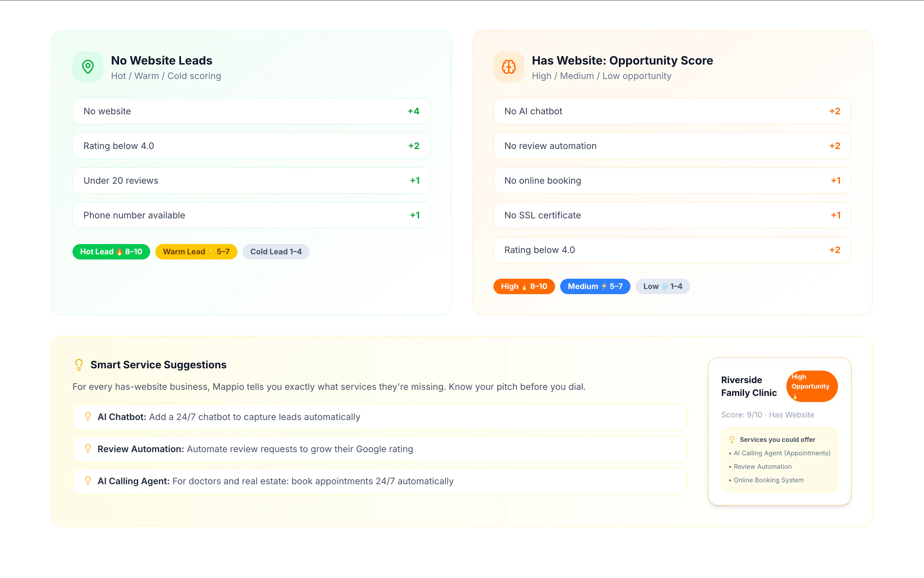Click the lightbulb beside AI Chatbot
The image size is (924, 578).
click(88, 416)
